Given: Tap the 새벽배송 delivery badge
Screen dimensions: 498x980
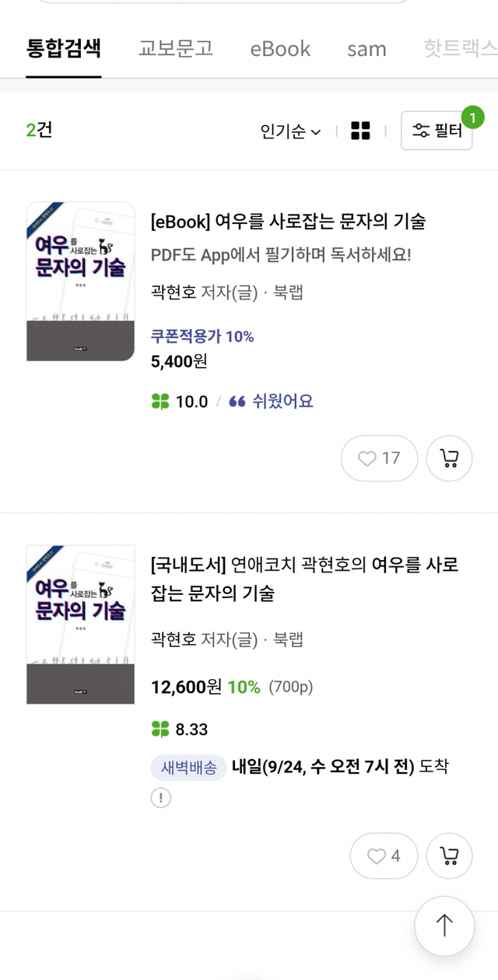Looking at the screenshot, I should [x=188, y=768].
